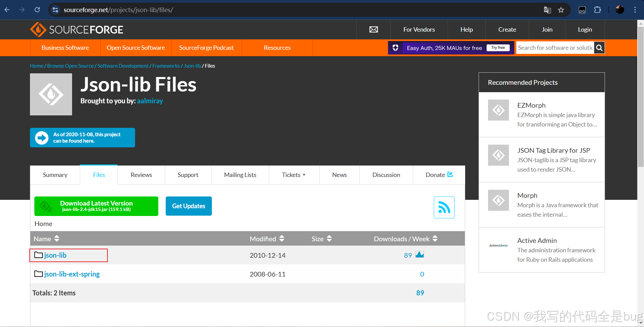Sort by Size column arrows

(x=329, y=239)
